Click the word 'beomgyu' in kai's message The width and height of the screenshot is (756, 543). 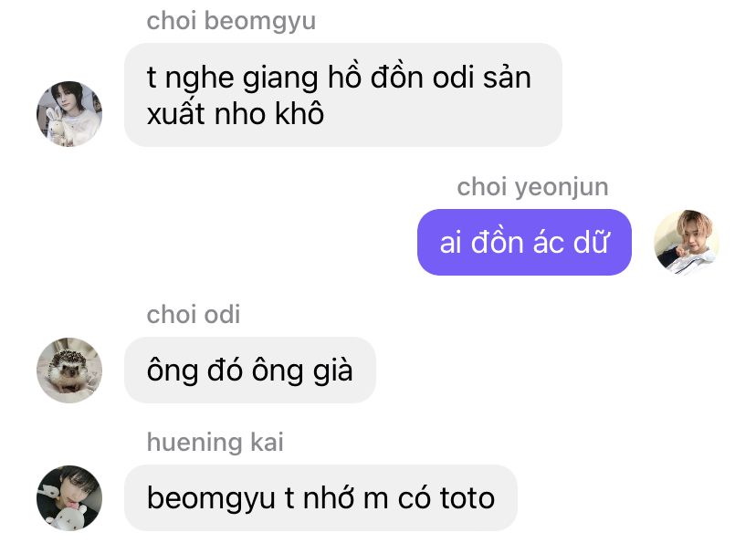211,498
